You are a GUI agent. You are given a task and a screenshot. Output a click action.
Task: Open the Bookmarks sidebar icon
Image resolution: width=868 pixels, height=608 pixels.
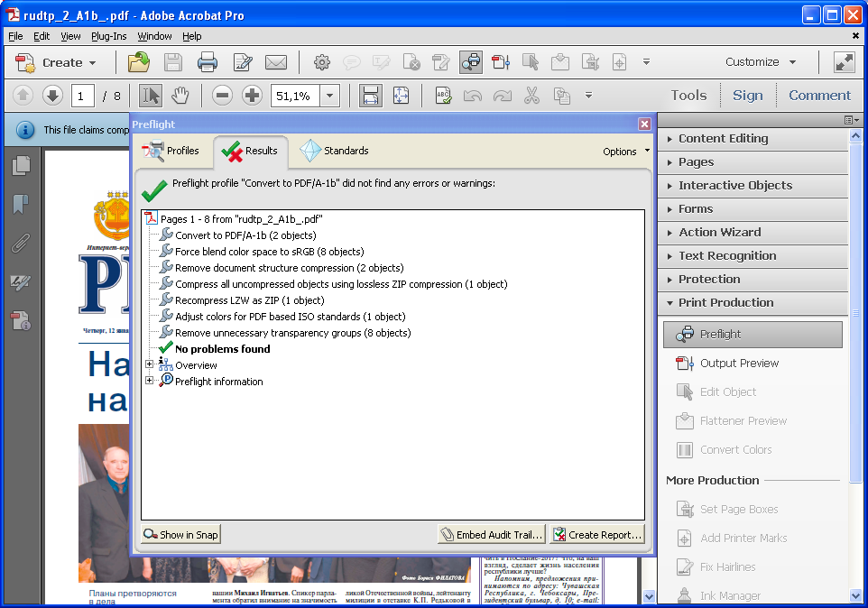[21, 204]
